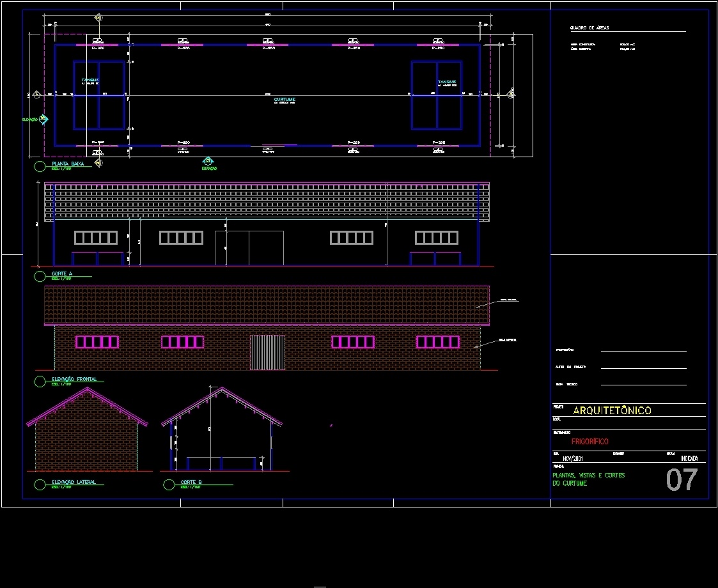Open the ESCALA field showing INDICADA
This screenshot has width=718, height=588.
(689, 458)
